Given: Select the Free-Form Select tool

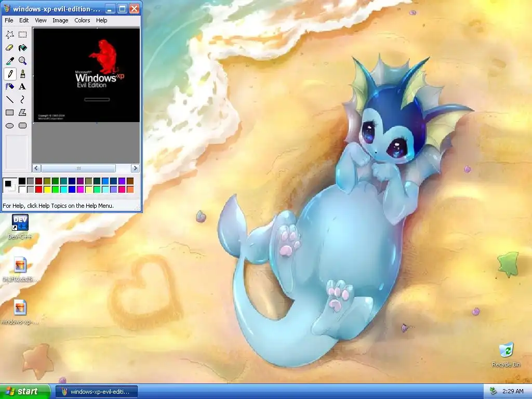Looking at the screenshot, I should (10, 34).
